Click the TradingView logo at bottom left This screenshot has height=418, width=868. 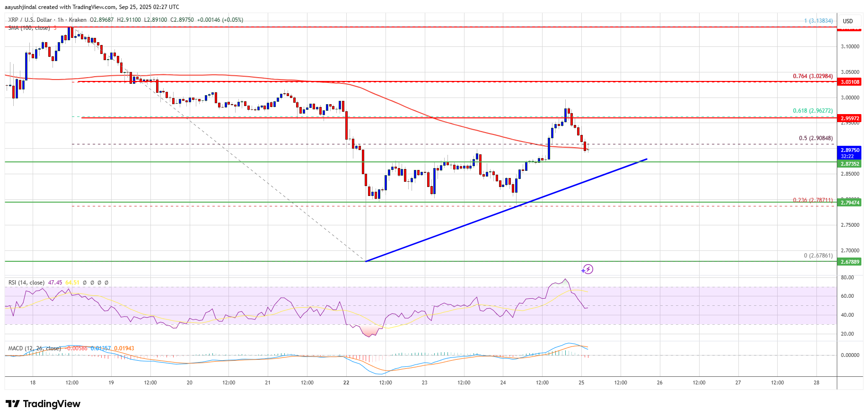click(43, 404)
